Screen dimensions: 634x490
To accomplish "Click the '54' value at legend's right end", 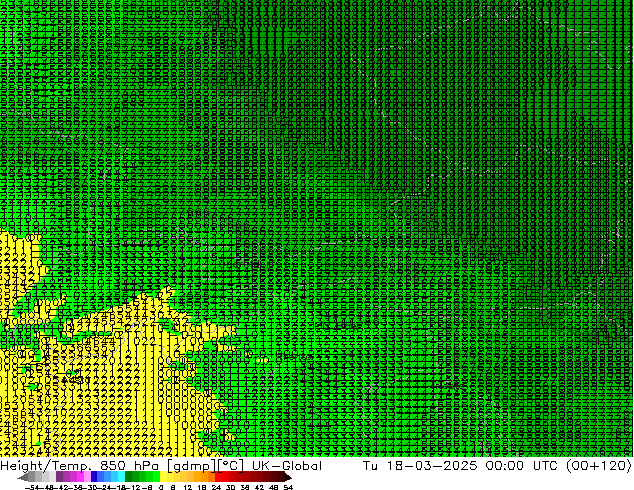I will (288, 487).
